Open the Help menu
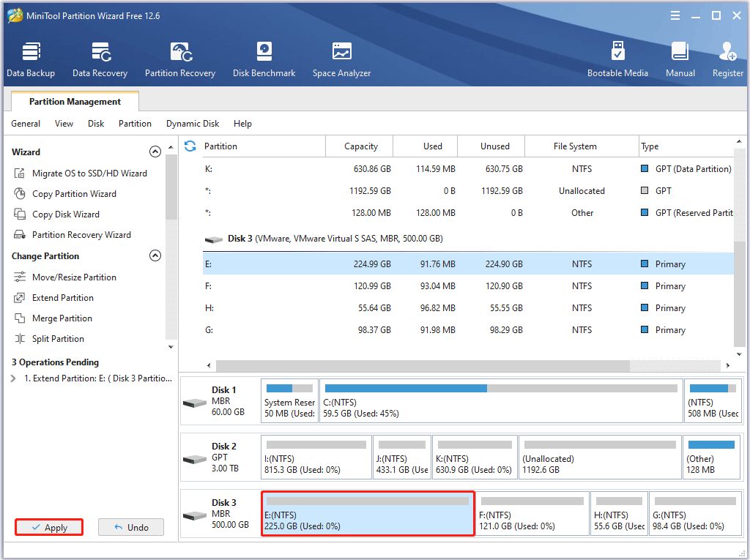 (x=242, y=124)
